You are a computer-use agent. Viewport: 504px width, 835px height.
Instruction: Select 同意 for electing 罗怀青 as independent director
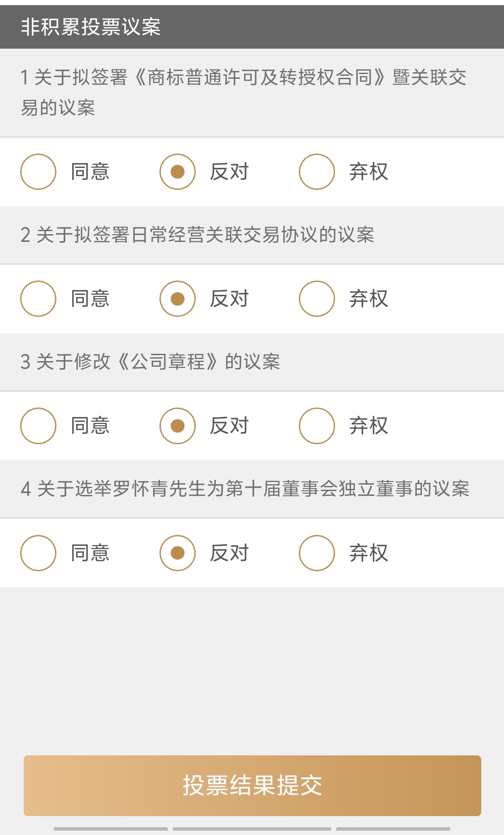(38, 553)
